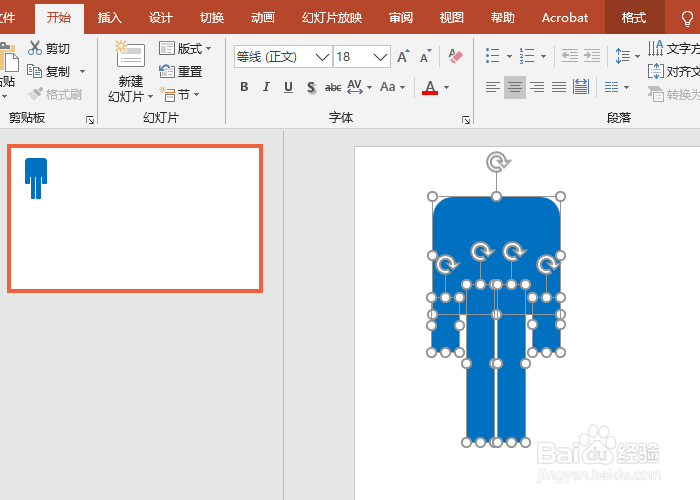Open font color dropdown arrow
Screen dimensions: 700x500
pyautogui.click(x=446, y=87)
